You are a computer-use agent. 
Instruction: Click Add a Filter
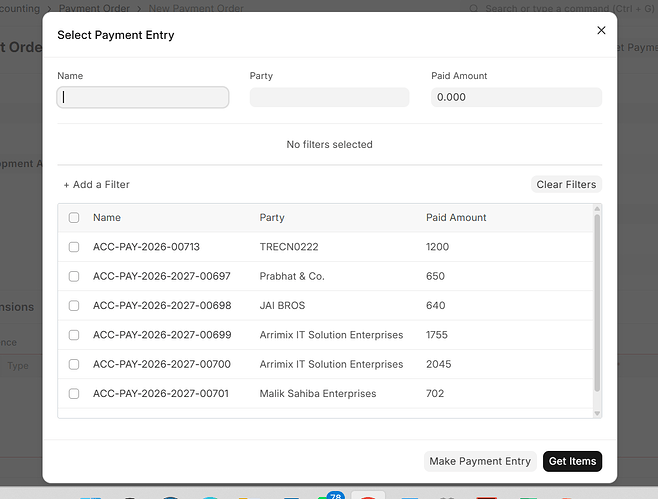(97, 185)
